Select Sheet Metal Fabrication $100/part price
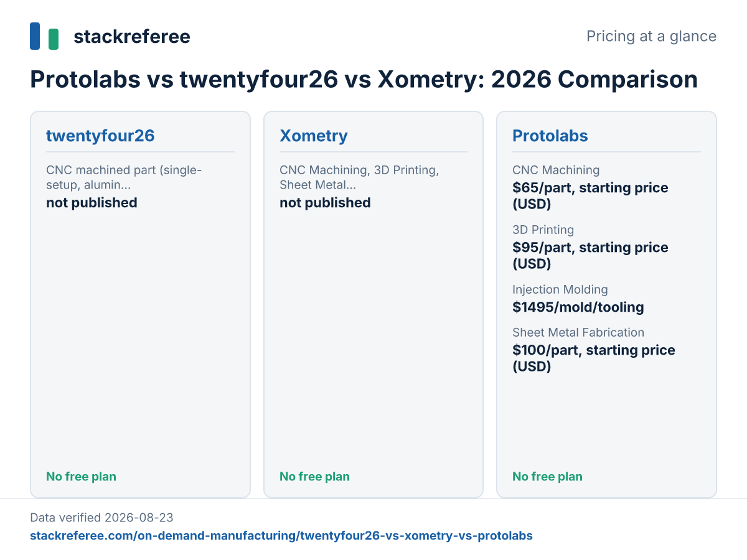Viewport: 747px width, 560px height. [x=594, y=358]
